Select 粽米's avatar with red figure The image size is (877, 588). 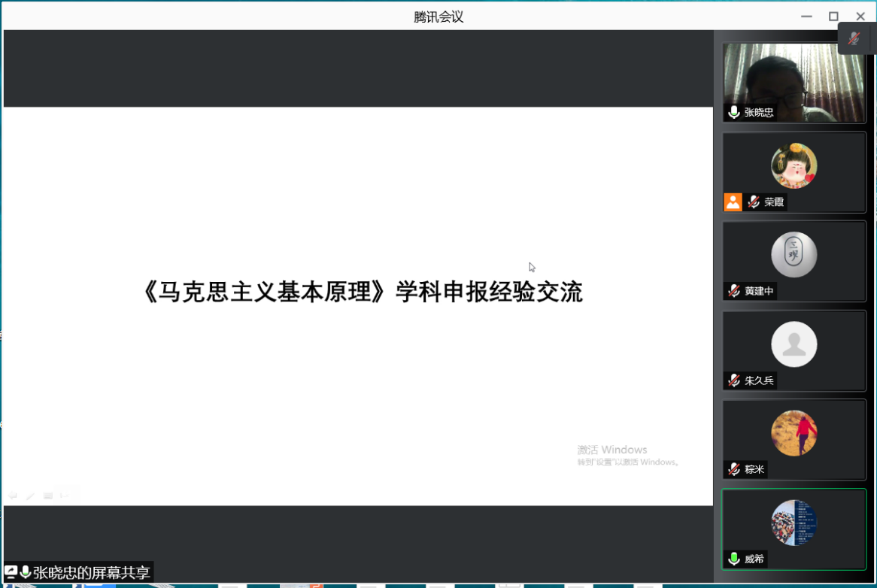click(794, 433)
